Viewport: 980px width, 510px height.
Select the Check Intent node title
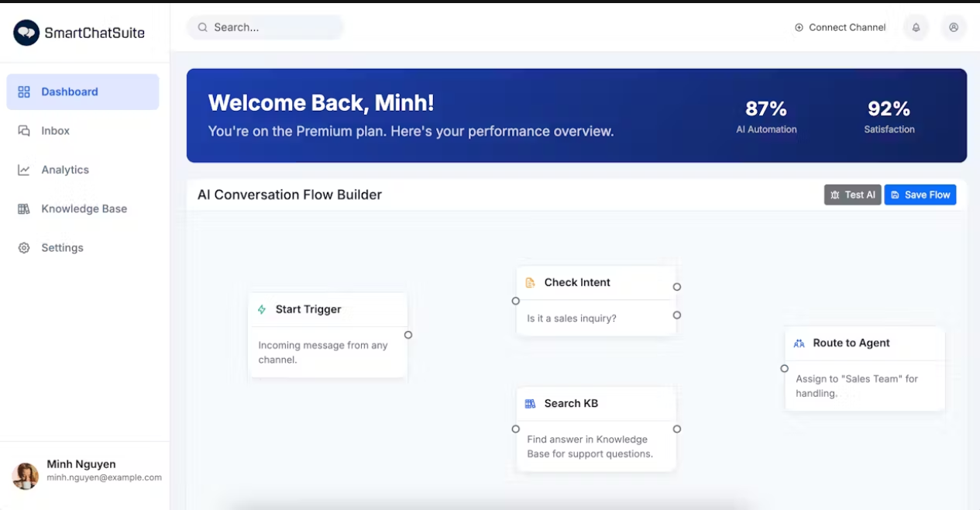click(577, 283)
